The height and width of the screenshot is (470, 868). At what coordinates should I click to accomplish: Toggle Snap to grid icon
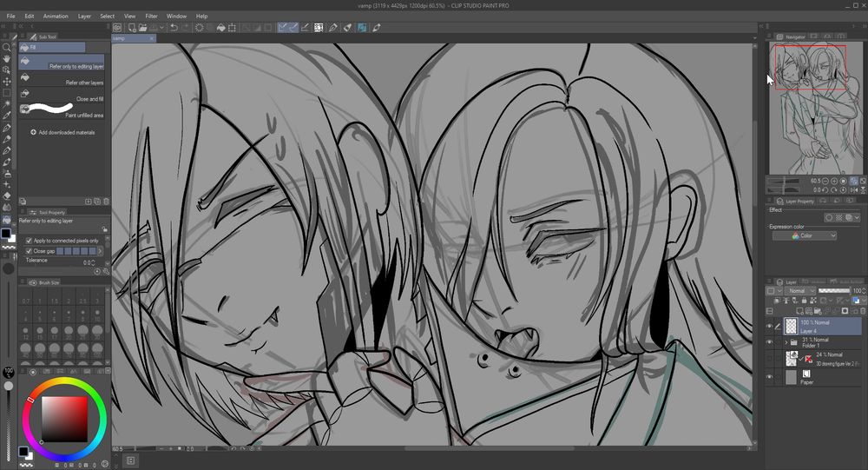click(x=305, y=27)
